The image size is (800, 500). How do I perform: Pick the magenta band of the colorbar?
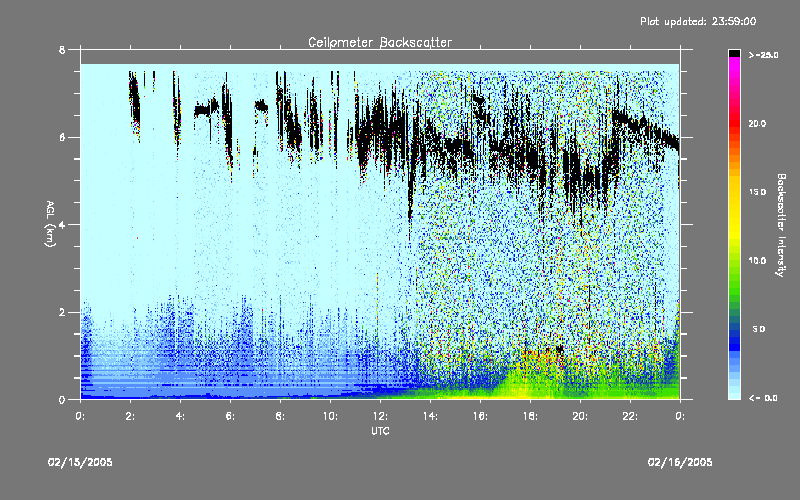734,66
